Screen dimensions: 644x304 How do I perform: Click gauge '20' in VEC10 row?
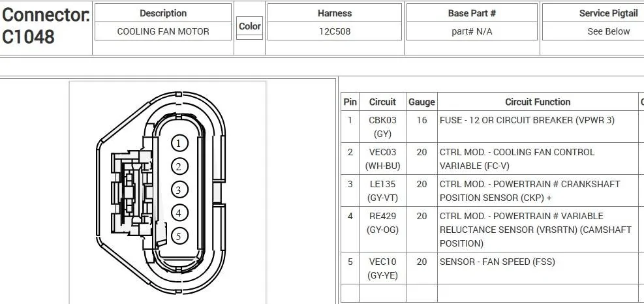[422, 262]
